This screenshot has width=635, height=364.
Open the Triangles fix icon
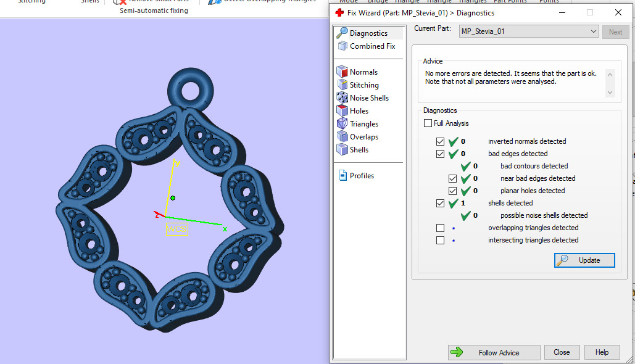[x=342, y=123]
